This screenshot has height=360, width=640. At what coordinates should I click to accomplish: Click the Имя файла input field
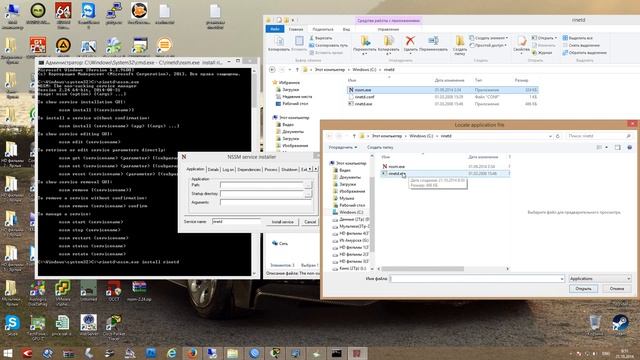477,278
